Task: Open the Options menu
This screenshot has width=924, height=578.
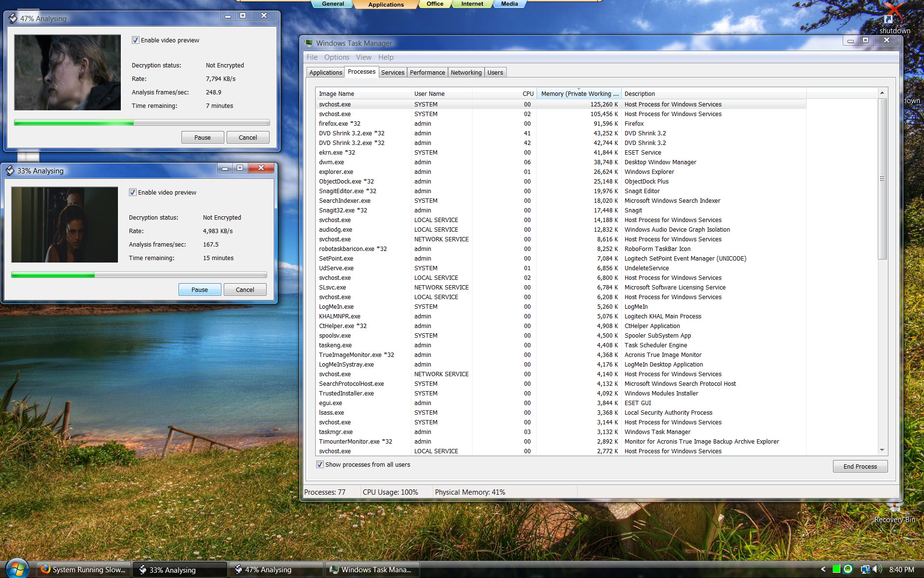Action: coord(337,57)
